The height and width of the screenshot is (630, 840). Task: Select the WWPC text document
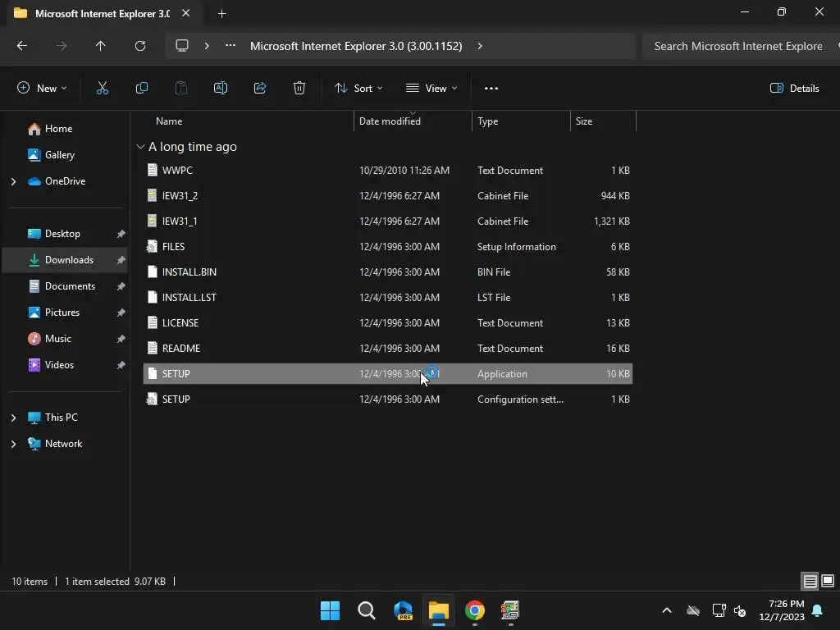(388, 171)
